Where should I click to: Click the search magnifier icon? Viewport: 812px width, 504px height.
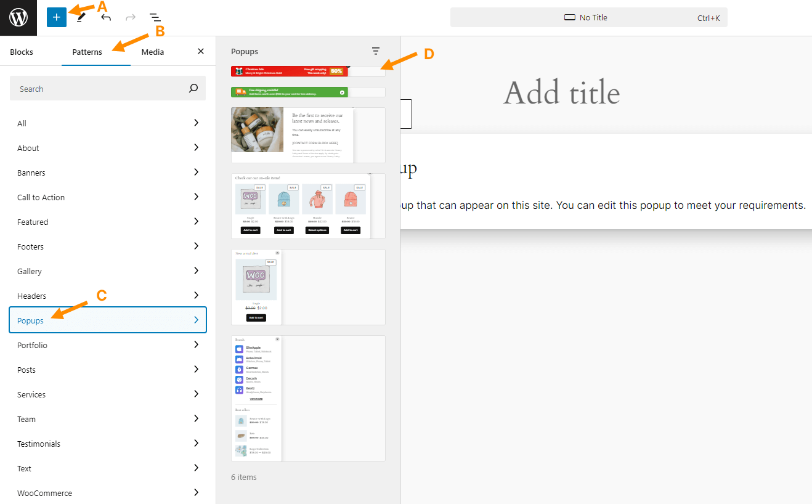pyautogui.click(x=193, y=88)
